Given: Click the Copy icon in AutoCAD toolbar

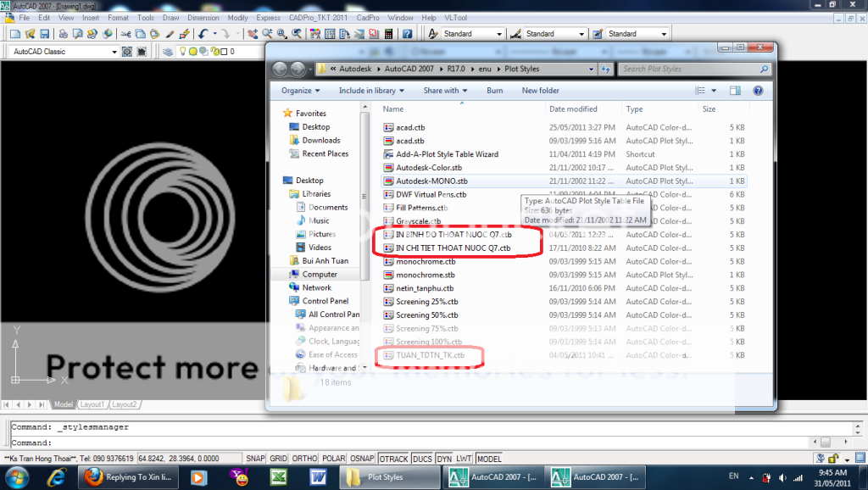Looking at the screenshot, I should tap(140, 34).
